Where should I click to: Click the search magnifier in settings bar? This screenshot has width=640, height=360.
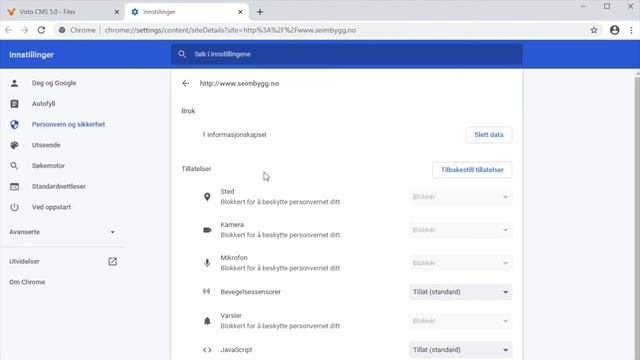tap(182, 54)
